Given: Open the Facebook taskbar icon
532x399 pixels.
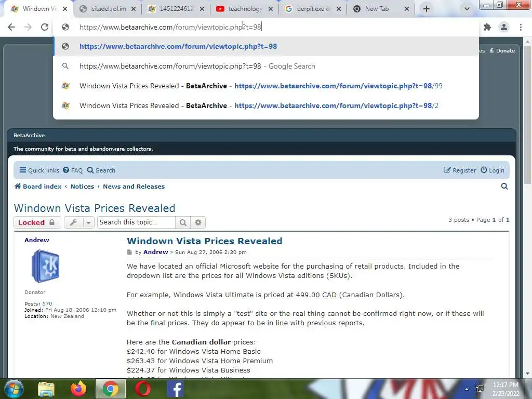Looking at the screenshot, I should click(x=176, y=389).
